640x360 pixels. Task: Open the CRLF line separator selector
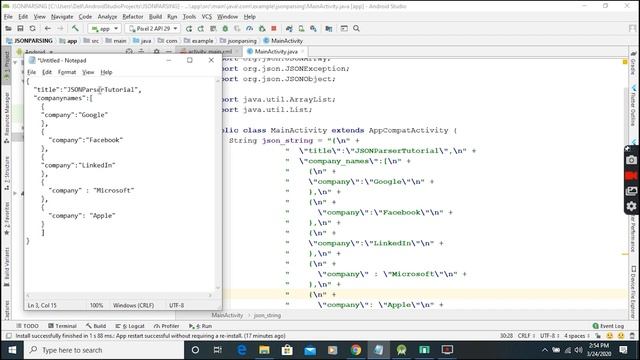526,336
